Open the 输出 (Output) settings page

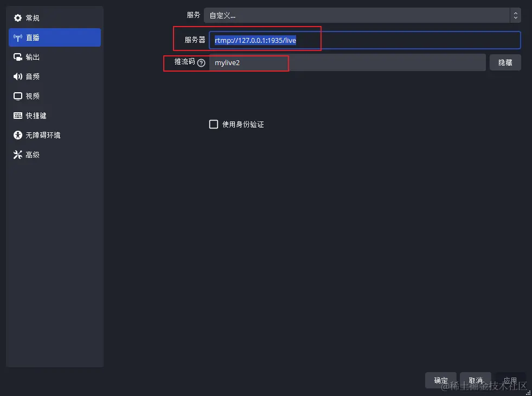pyautogui.click(x=55, y=57)
